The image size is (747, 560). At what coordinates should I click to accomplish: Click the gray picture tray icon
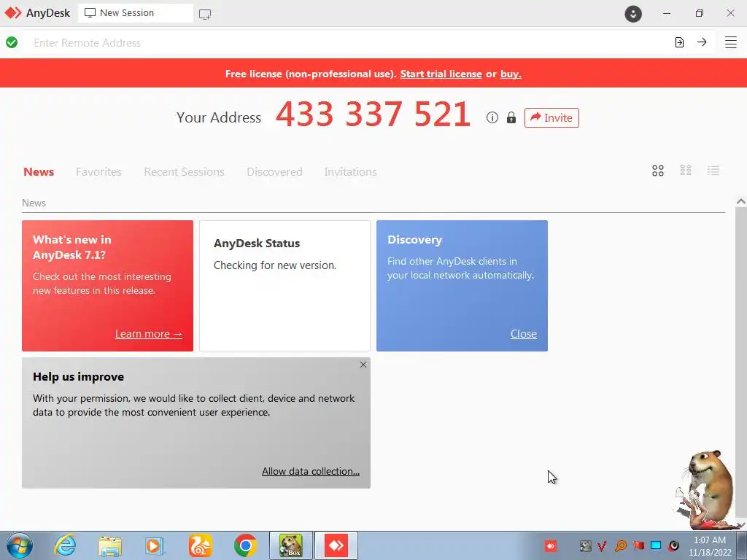click(586, 545)
